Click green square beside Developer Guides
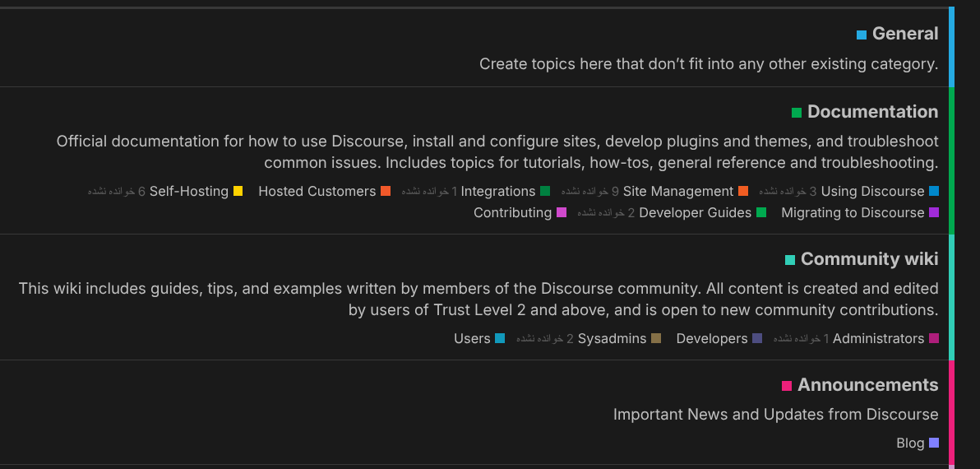This screenshot has width=980, height=469. pyautogui.click(x=761, y=212)
